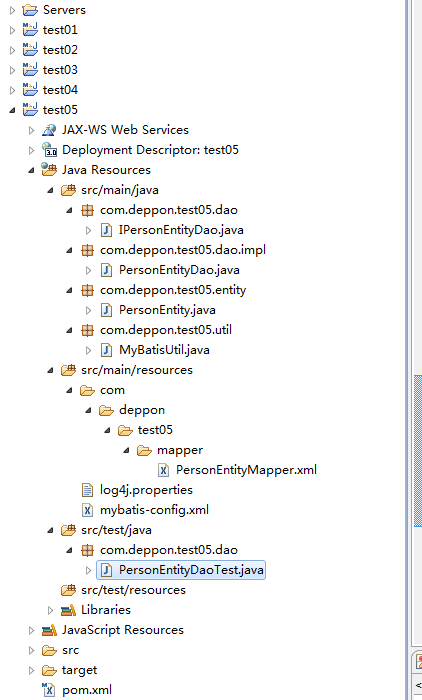Click the Java Resources icon
The width and height of the screenshot is (422, 700).
[49, 170]
